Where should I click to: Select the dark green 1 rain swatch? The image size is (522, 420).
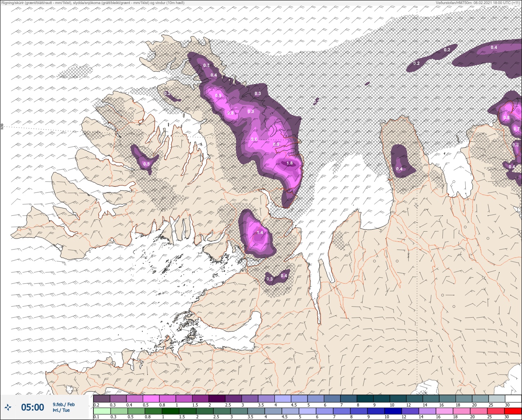click(170, 411)
